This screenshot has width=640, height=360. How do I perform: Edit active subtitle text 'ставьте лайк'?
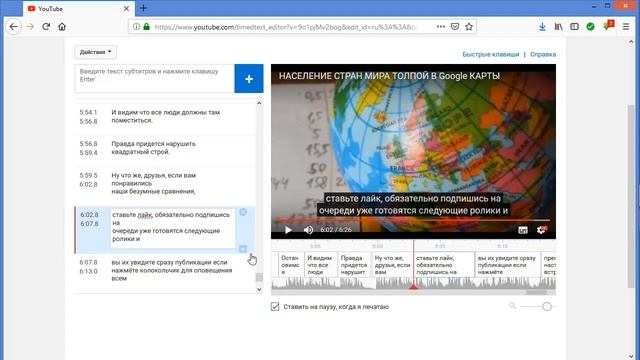(173, 228)
